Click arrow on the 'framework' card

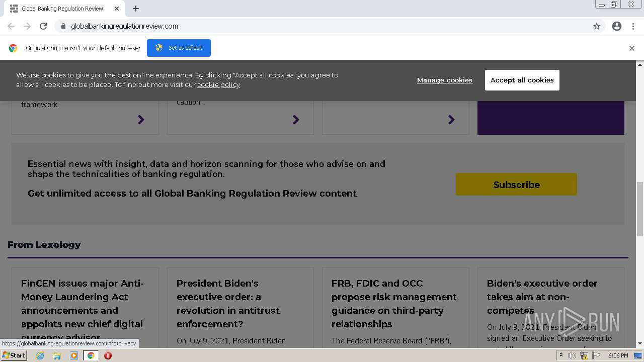141,120
